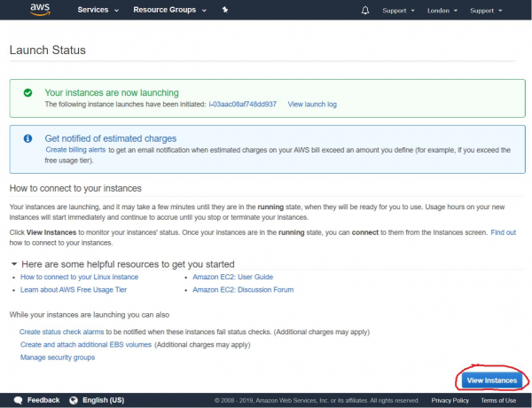Click the AWS logo in header
The width and height of the screenshot is (532, 408).
pos(40,10)
